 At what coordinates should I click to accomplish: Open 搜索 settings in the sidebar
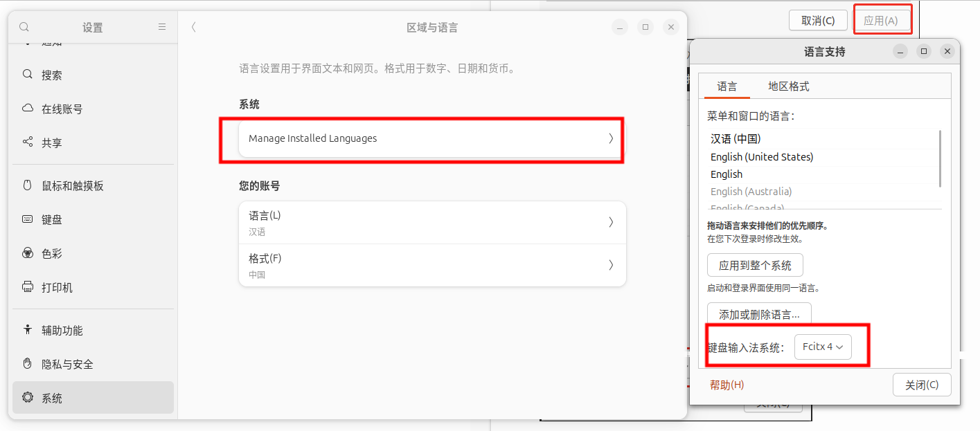tap(52, 75)
